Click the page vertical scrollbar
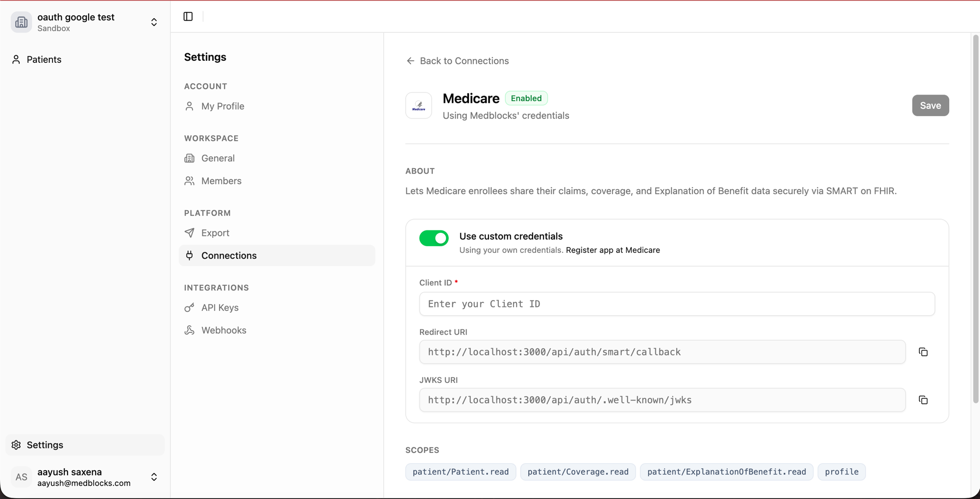The height and width of the screenshot is (499, 980). click(x=975, y=219)
